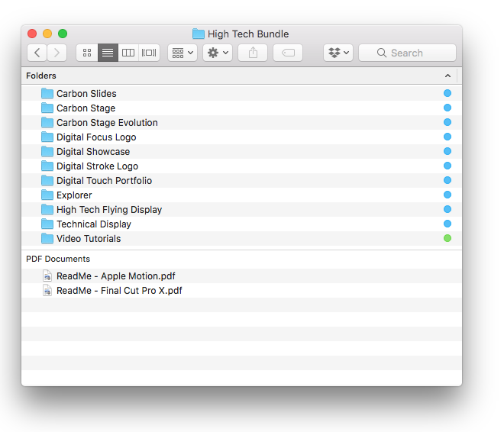Viewport: 504px width, 432px height.
Task: Click into the Search field
Action: click(x=407, y=53)
